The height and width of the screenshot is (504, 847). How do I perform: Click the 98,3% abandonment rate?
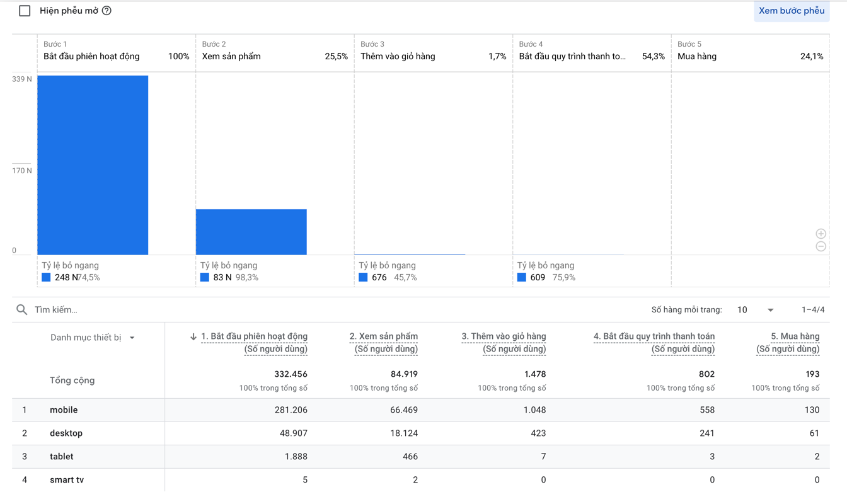247,277
